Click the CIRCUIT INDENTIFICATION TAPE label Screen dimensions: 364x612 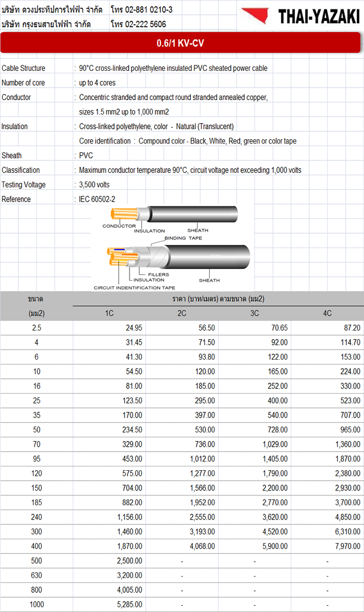coord(134,287)
